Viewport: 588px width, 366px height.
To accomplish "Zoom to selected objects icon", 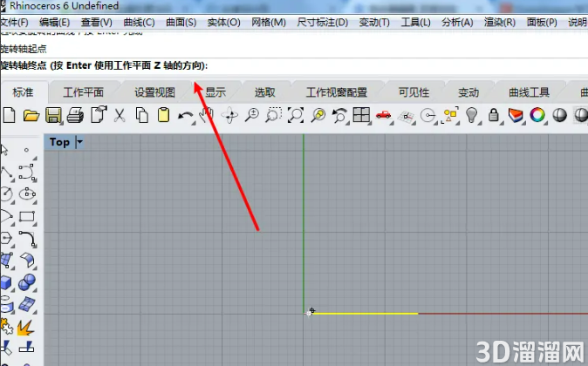I will [x=318, y=115].
